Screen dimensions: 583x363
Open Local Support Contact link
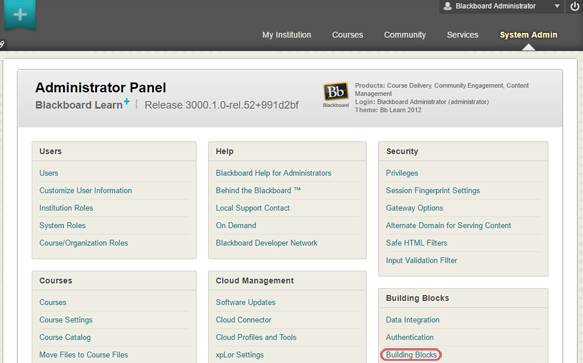click(252, 208)
